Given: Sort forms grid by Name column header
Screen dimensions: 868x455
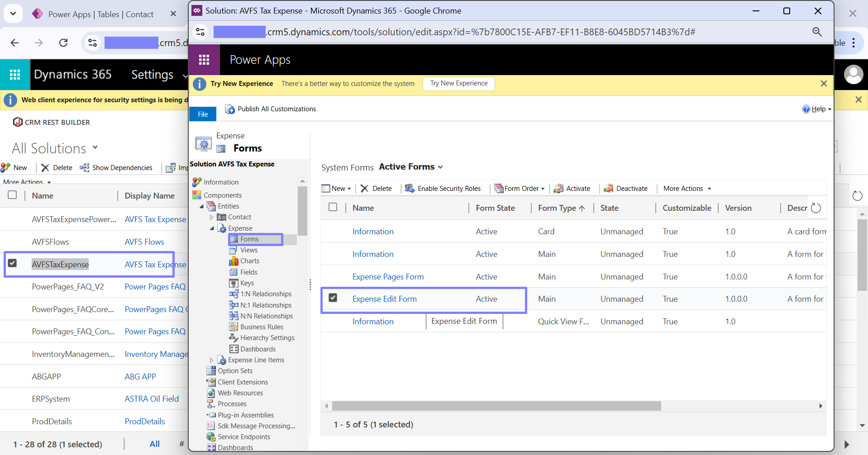Looking at the screenshot, I should click(363, 208).
